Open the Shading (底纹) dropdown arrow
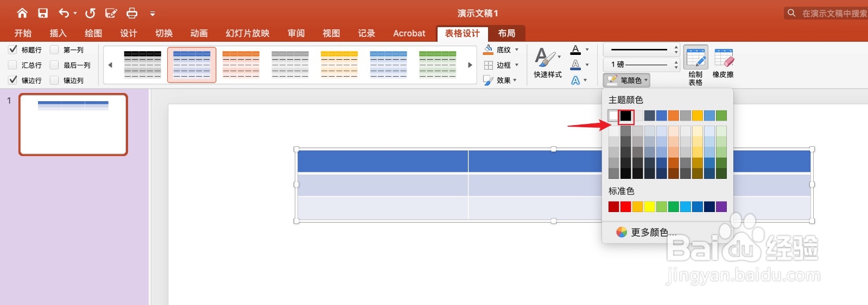This screenshot has height=305, width=868. (516, 49)
